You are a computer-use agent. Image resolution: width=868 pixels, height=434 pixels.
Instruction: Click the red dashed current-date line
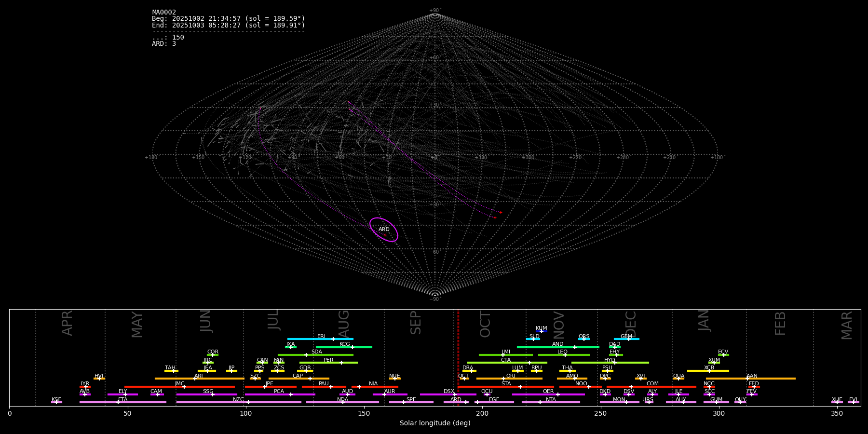[x=458, y=357]
